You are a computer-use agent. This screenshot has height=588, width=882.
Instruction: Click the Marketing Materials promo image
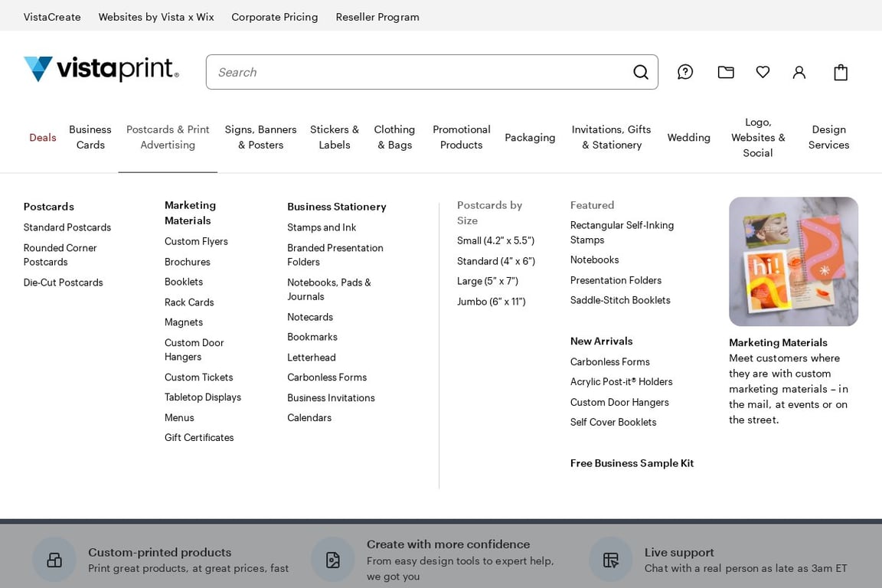tap(793, 261)
